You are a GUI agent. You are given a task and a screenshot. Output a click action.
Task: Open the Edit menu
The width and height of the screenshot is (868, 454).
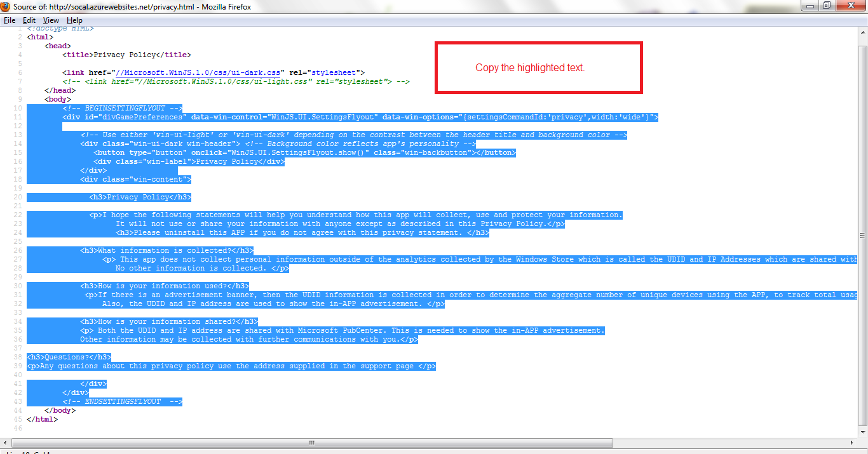29,20
